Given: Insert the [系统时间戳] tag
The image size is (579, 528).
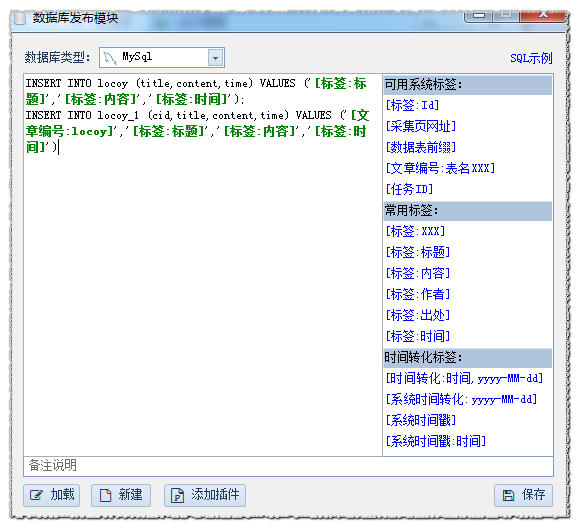Looking at the screenshot, I should pyautogui.click(x=421, y=420).
